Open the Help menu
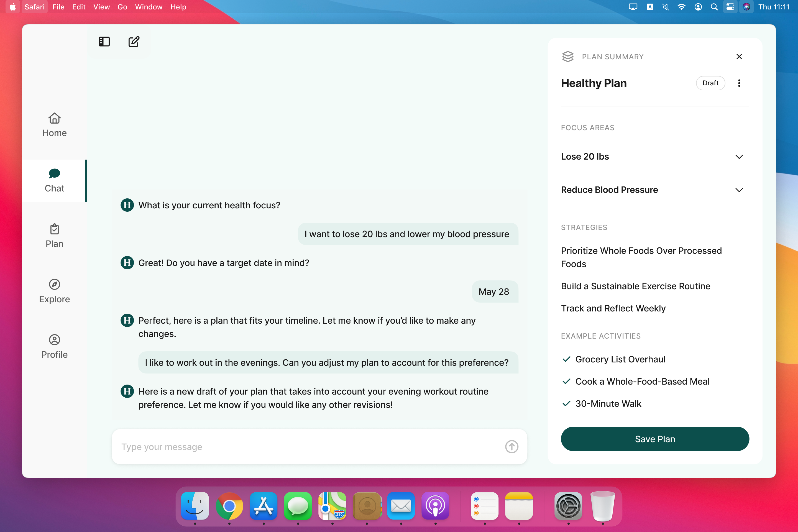 (x=178, y=7)
